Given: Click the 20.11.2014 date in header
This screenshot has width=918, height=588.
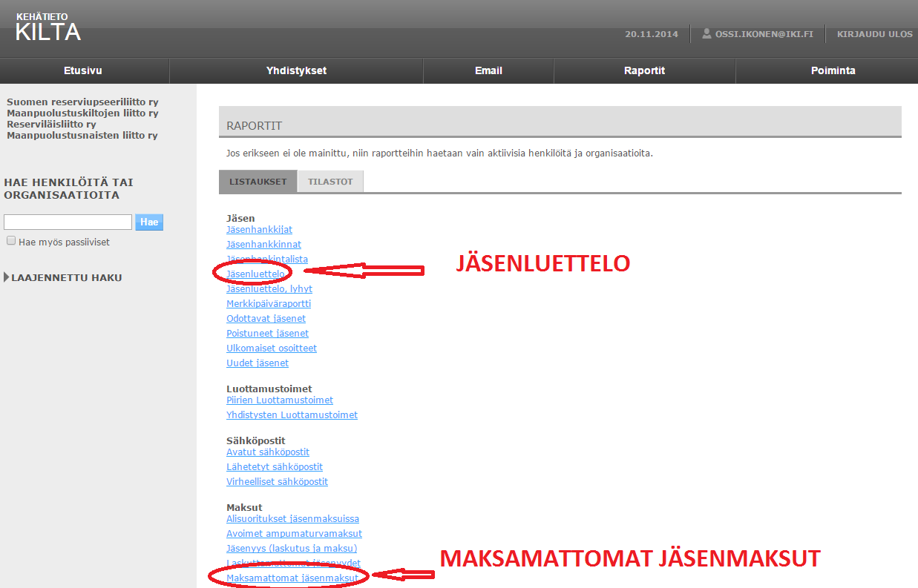Looking at the screenshot, I should pos(652,34).
